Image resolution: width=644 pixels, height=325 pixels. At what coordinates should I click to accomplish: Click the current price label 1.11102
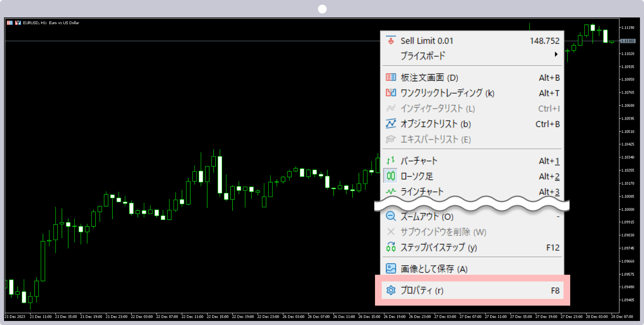(627, 41)
